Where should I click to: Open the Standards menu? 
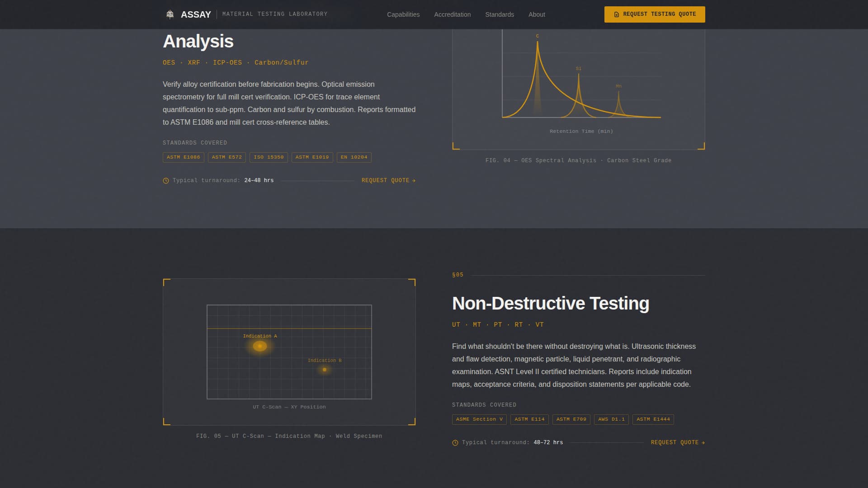(x=499, y=14)
